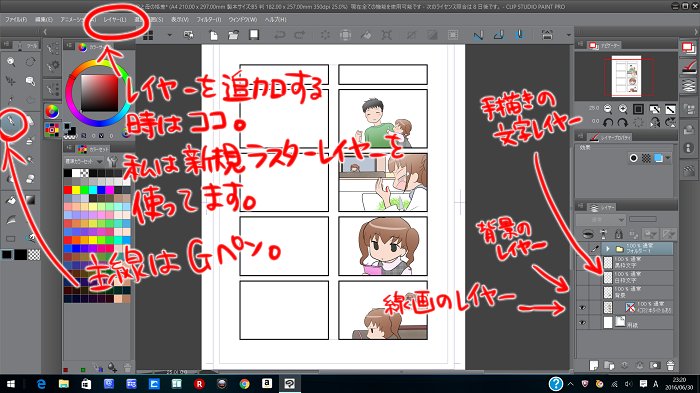Select the highlighted G-pen tool
This screenshot has width=700, height=393.
pyautogui.click(x=11, y=121)
